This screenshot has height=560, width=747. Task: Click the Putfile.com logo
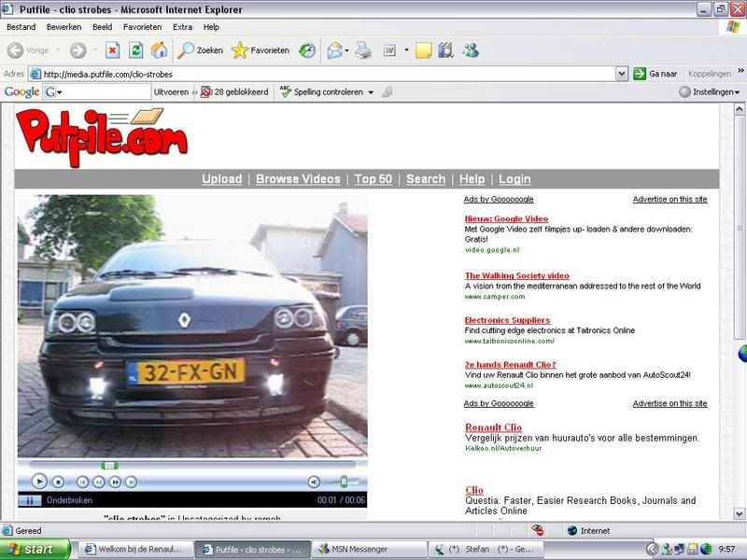tap(102, 137)
